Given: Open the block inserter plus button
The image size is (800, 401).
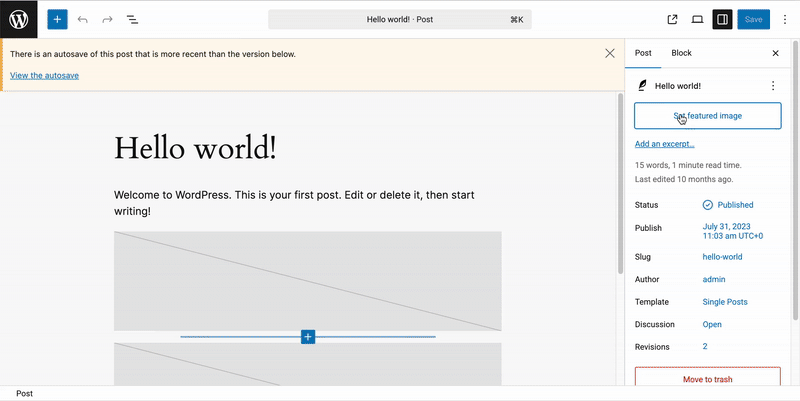Looking at the screenshot, I should point(58,19).
